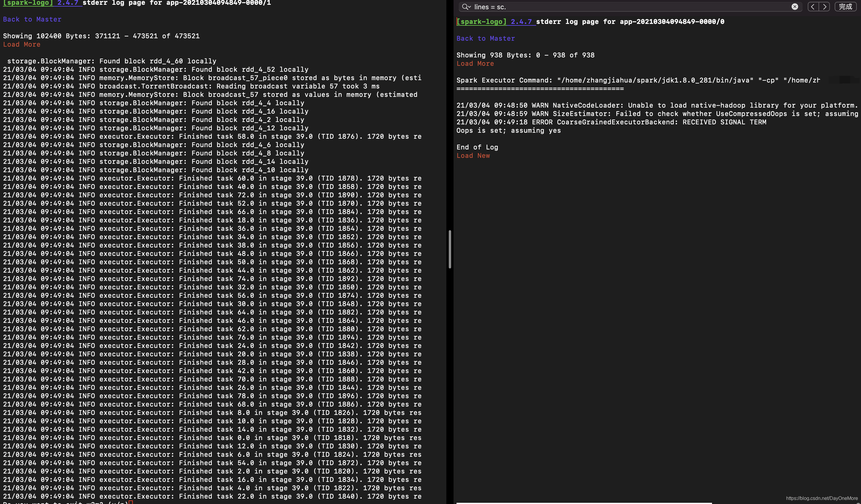Click the 2.4.7 version link in the right pane
861x504 pixels.
[x=521, y=22]
